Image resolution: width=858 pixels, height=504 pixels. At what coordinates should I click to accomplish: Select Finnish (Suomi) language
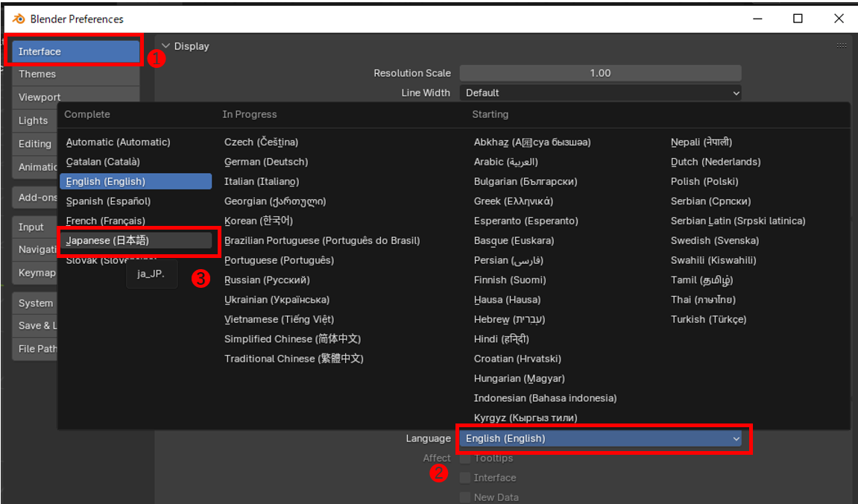510,280
